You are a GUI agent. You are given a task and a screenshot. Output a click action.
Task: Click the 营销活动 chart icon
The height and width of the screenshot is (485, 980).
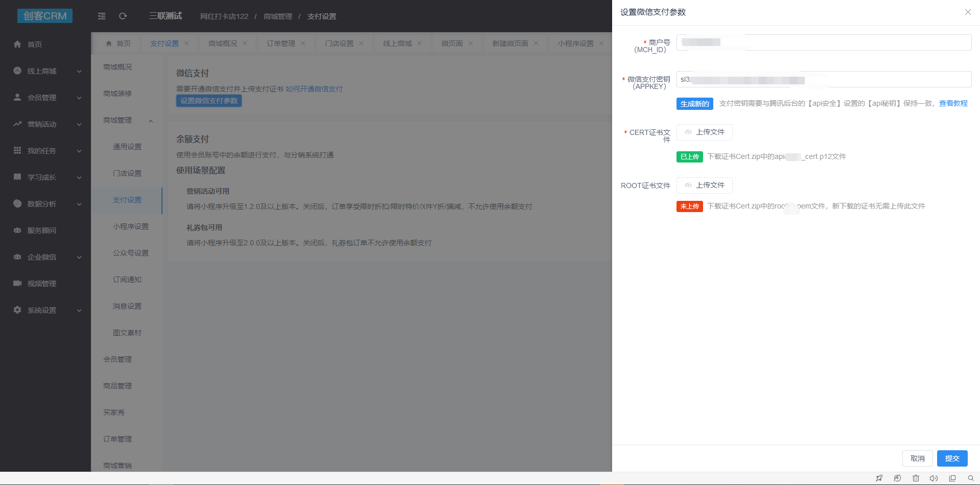coord(17,124)
